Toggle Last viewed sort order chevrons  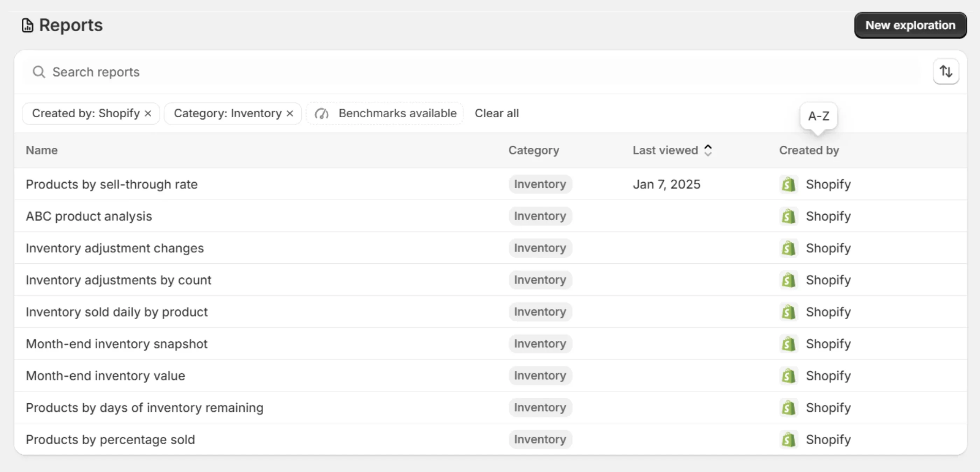tap(708, 150)
